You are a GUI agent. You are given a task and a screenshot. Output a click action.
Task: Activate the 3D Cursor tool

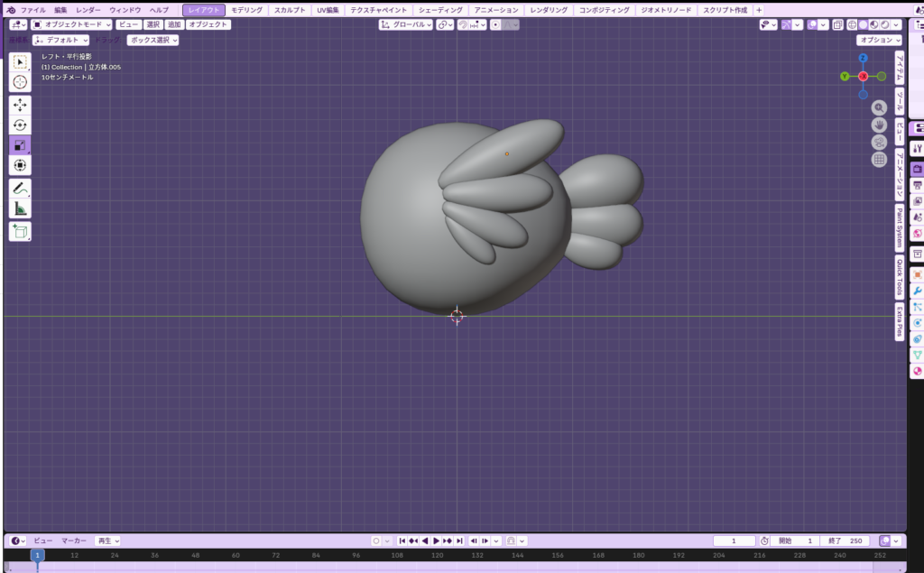point(20,82)
